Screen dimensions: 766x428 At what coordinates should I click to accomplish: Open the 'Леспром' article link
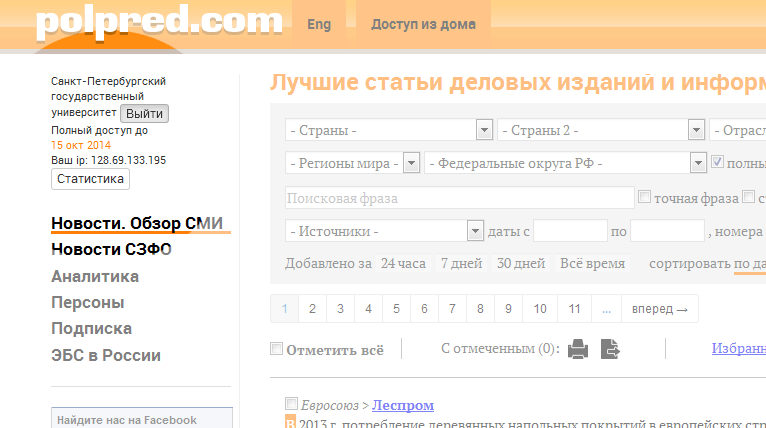[403, 405]
